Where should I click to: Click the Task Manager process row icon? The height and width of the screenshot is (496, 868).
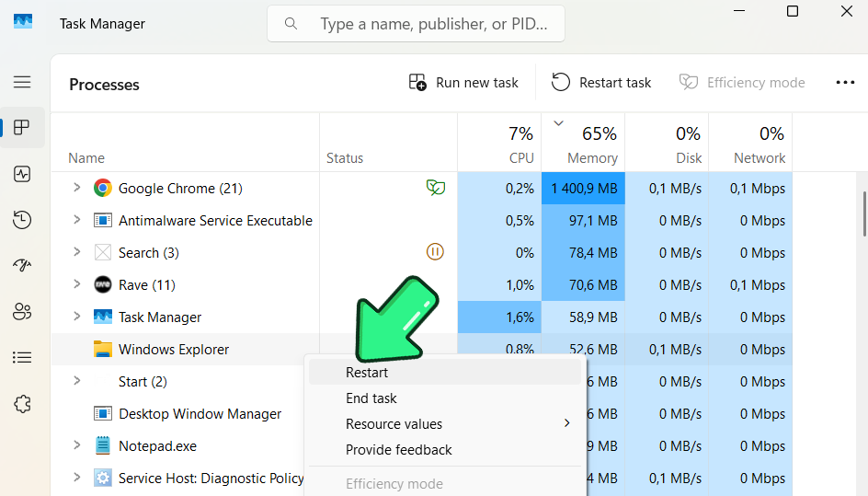[102, 317]
